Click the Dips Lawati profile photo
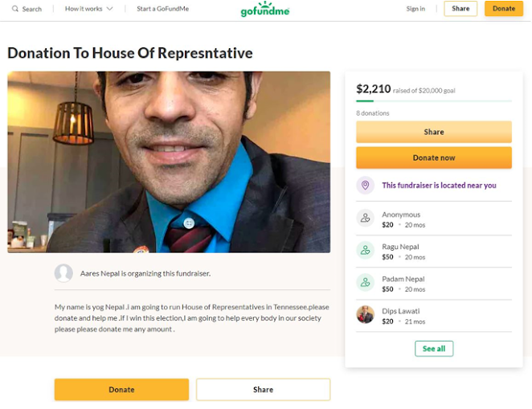This screenshot has height=409, width=532. point(366,315)
